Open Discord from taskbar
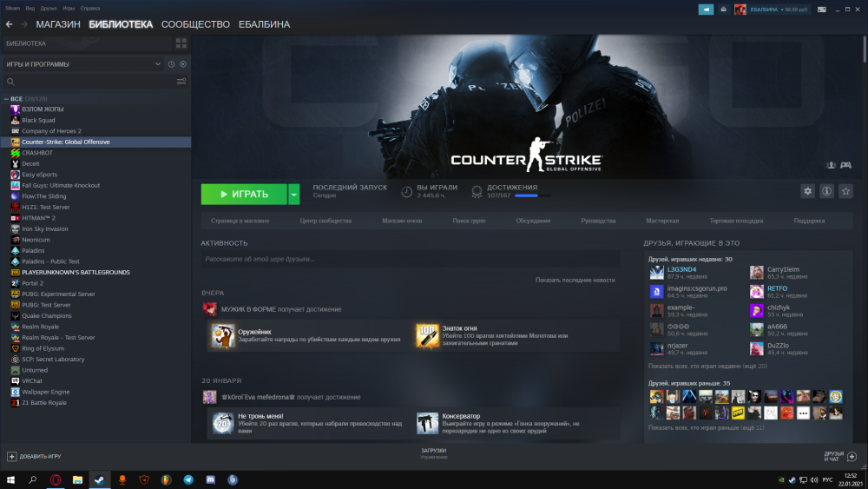 tap(210, 479)
